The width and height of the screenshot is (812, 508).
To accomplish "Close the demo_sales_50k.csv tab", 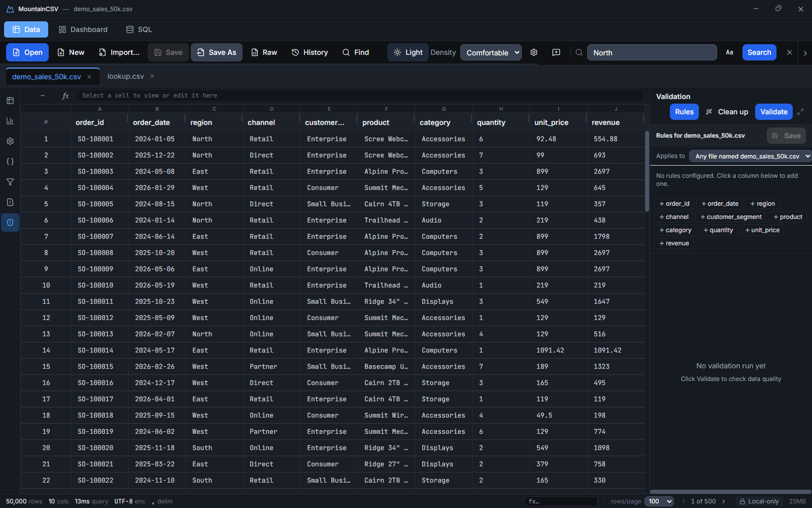I will (89, 77).
